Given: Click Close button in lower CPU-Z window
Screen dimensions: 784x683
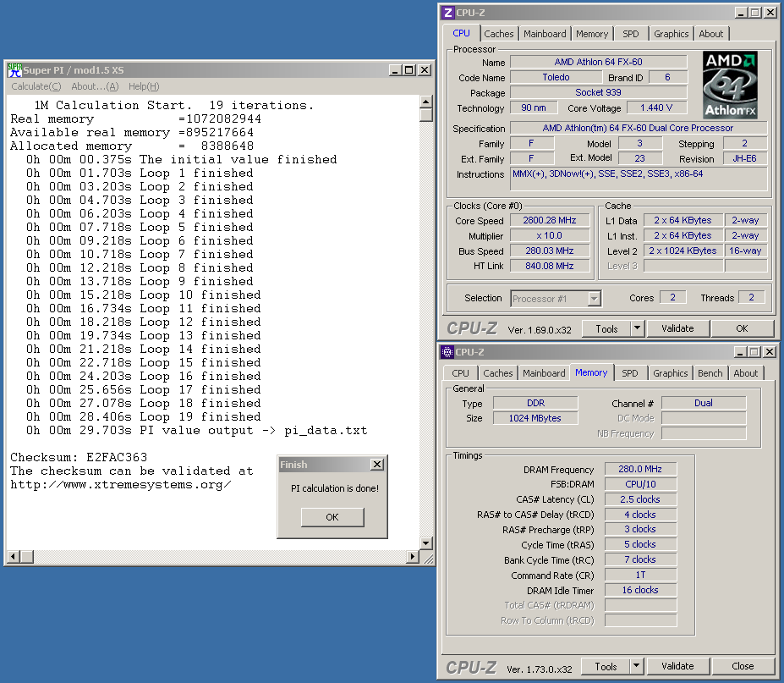Looking at the screenshot, I should [x=743, y=666].
